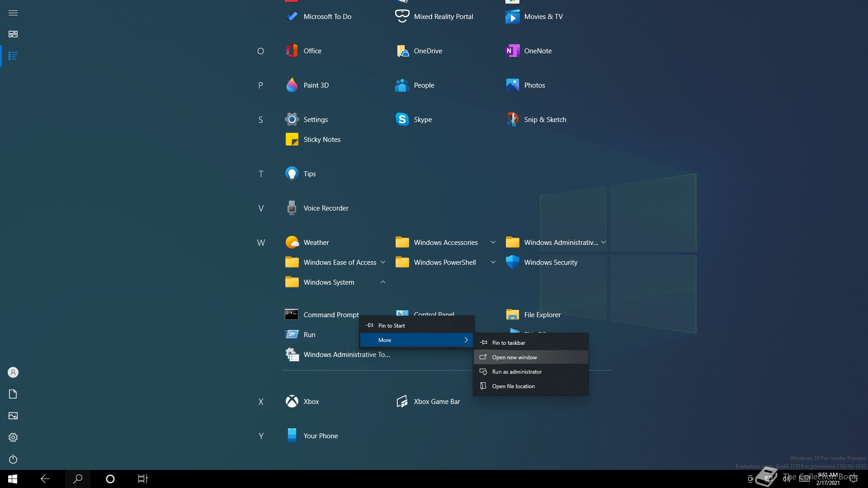Open Voice Recorder icon
The image size is (868, 488).
tap(292, 208)
